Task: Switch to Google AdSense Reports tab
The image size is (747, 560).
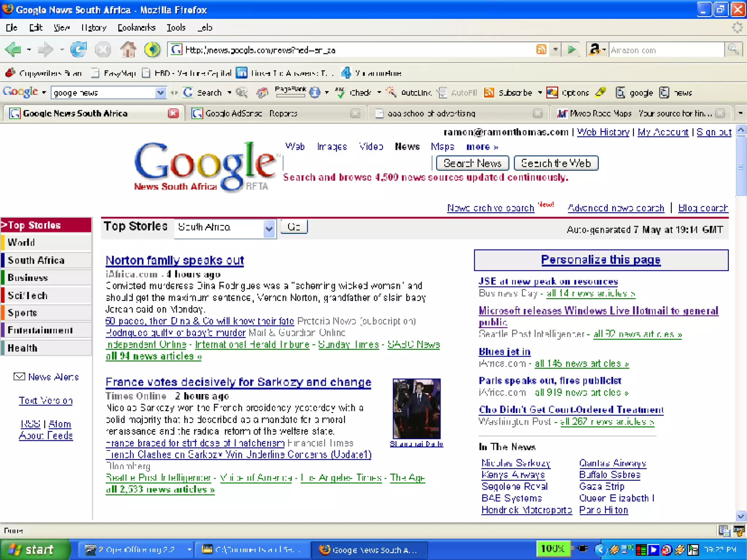Action: 275,113
